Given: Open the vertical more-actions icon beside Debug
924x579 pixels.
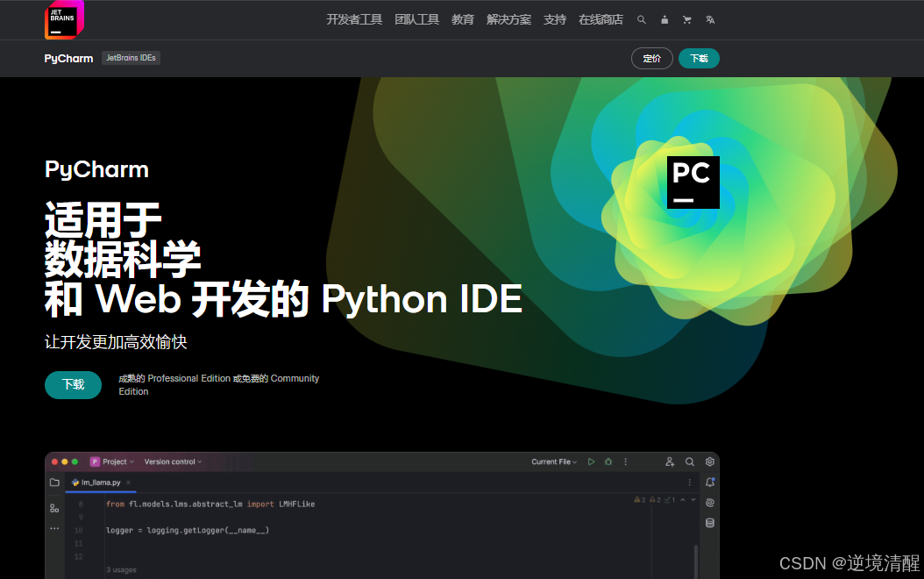Looking at the screenshot, I should pyautogui.click(x=625, y=461).
